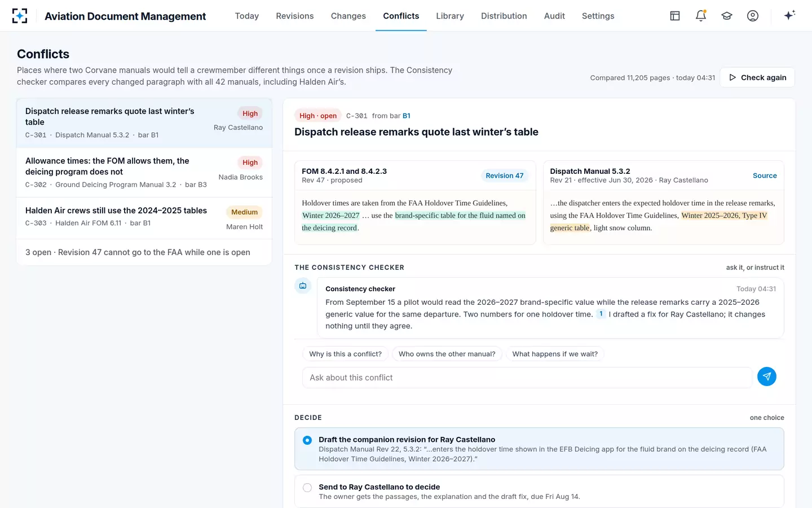Screen dimensions: 812x508
Task: Click the Medium severity badge
Action: (x=244, y=212)
